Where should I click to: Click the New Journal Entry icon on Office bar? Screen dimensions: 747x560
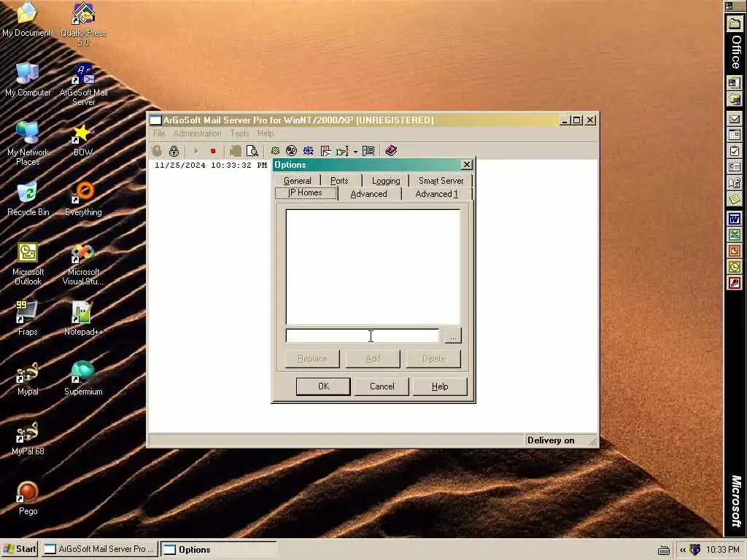click(734, 183)
